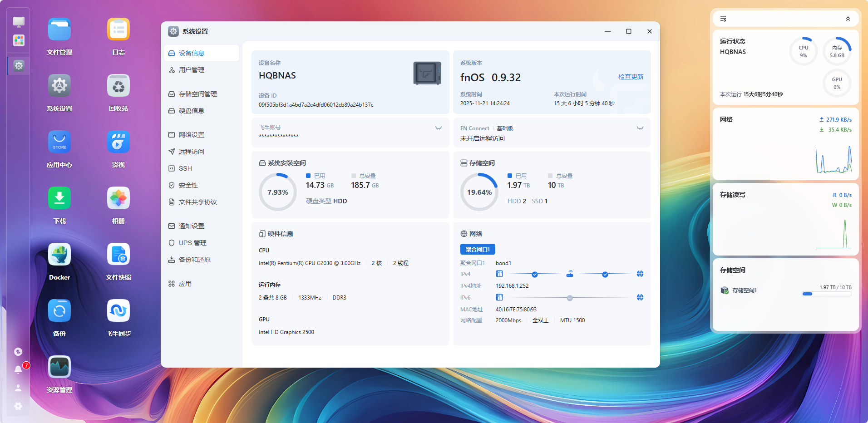868x423 pixels.
Task: Open the 影视 media app
Action: 118,142
